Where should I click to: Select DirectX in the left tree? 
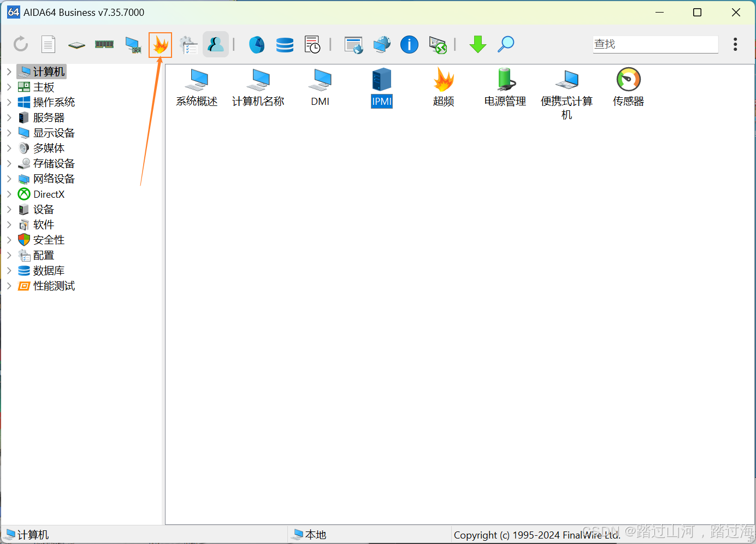point(42,194)
